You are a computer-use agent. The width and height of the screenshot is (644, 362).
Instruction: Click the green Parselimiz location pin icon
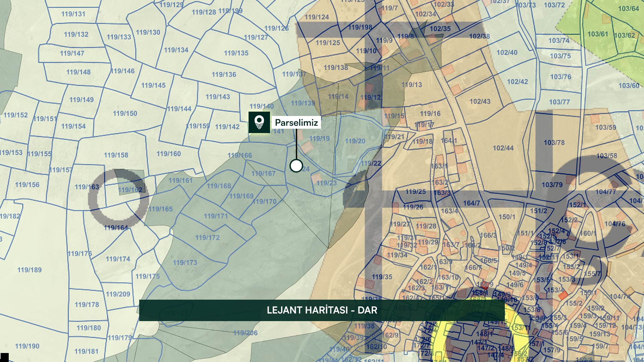259,122
